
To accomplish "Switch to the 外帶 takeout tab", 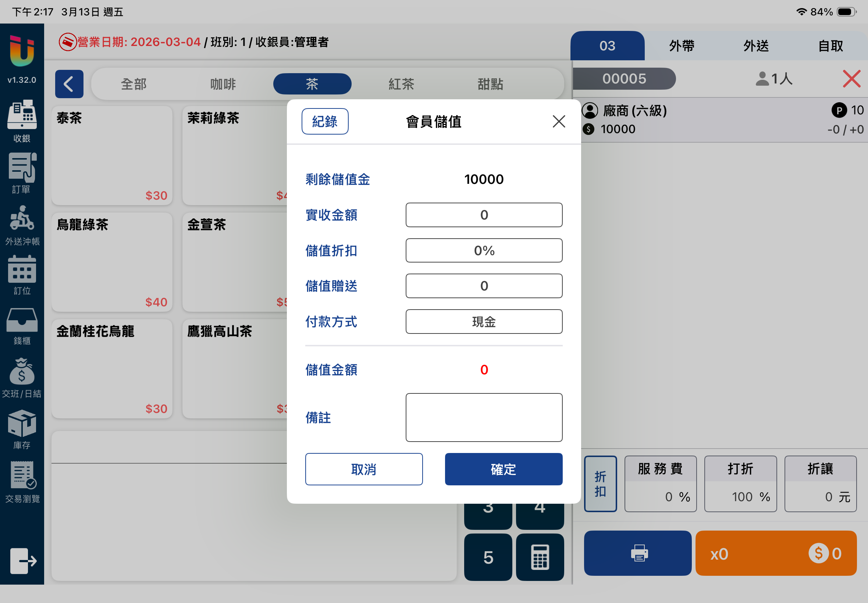I will click(x=681, y=46).
